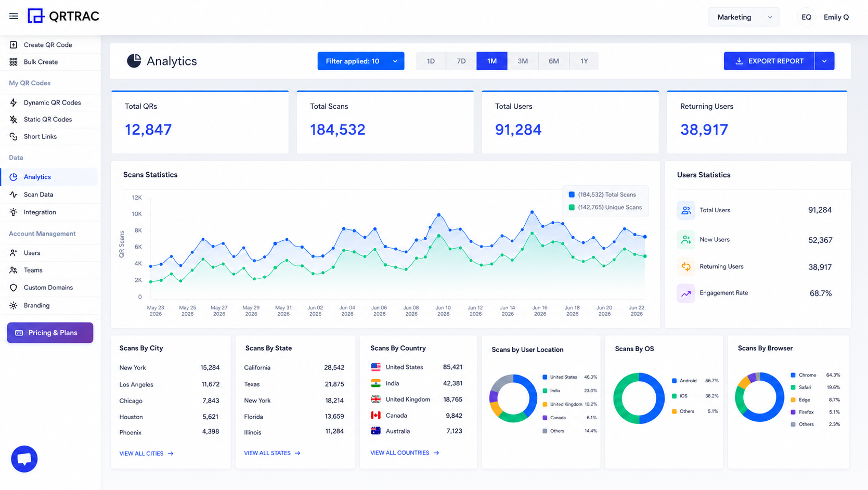The image size is (868, 490).
Task: Open the VIEW ALL COUNTRIES link
Action: (405, 453)
